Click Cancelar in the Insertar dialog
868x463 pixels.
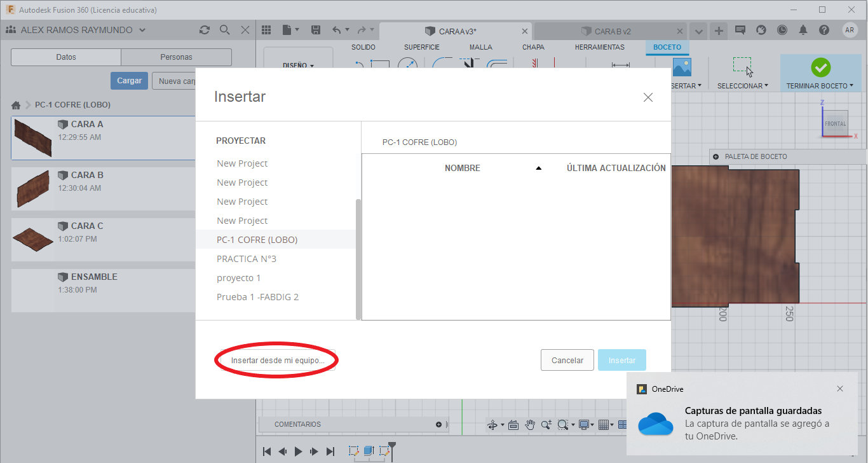(567, 360)
